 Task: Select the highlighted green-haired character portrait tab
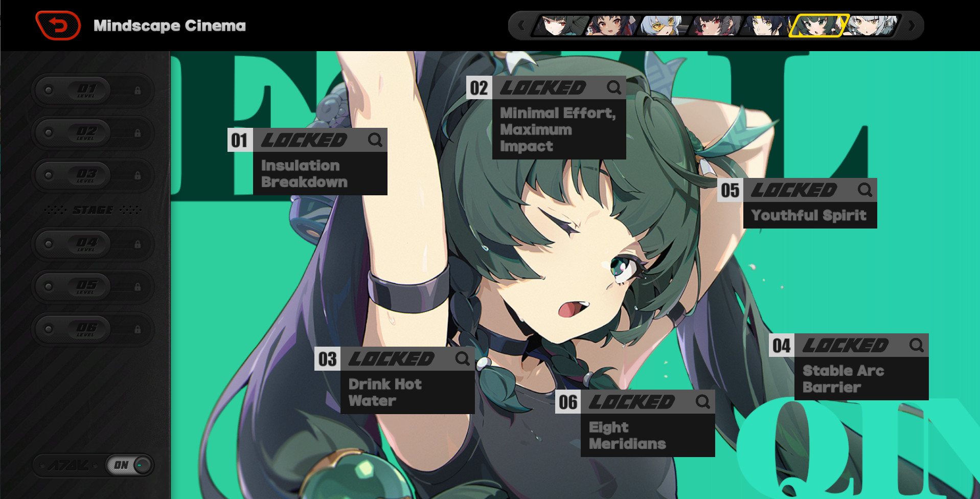click(x=817, y=25)
